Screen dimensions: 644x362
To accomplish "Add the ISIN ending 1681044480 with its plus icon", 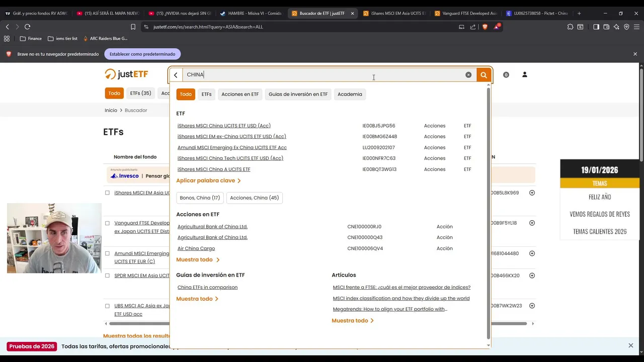I will 532,253.
